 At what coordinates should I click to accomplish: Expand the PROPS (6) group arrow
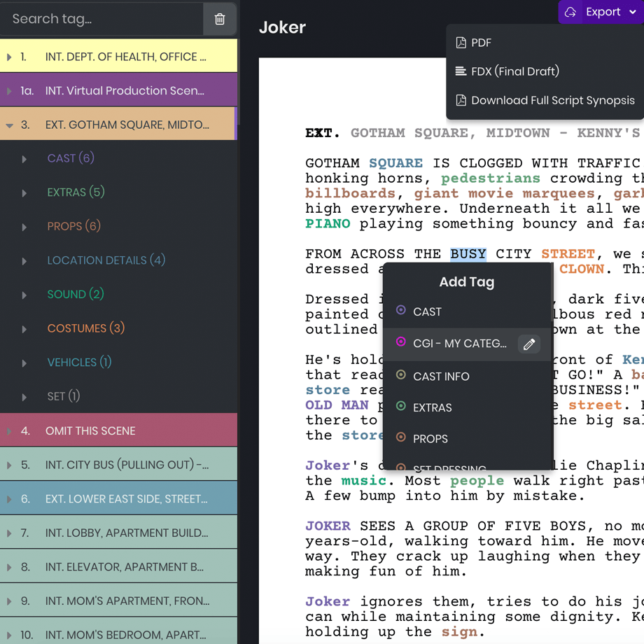pyautogui.click(x=24, y=227)
